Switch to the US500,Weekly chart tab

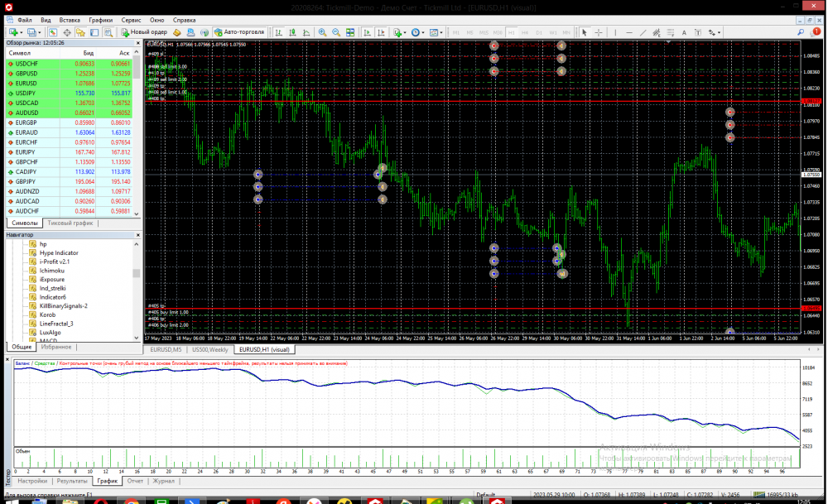209,349
